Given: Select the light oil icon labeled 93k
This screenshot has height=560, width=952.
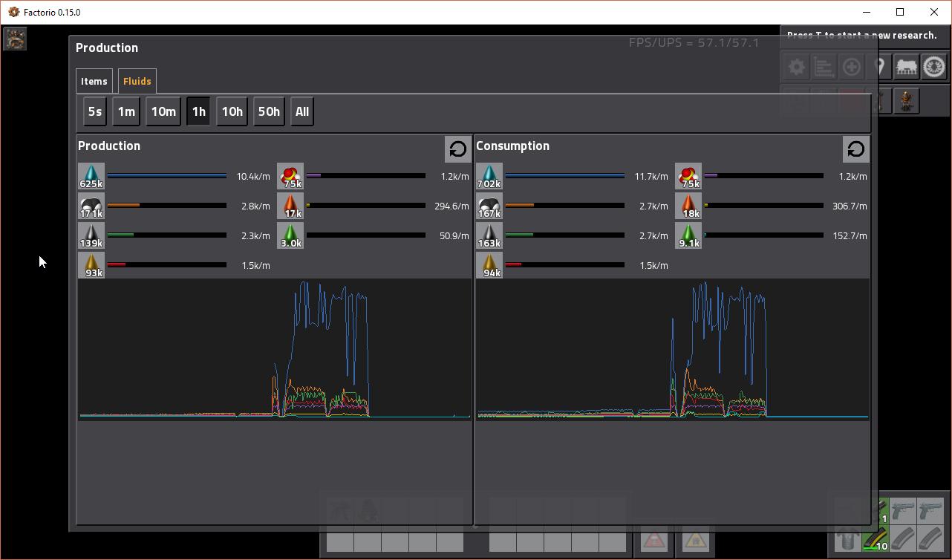Looking at the screenshot, I should click(x=91, y=265).
